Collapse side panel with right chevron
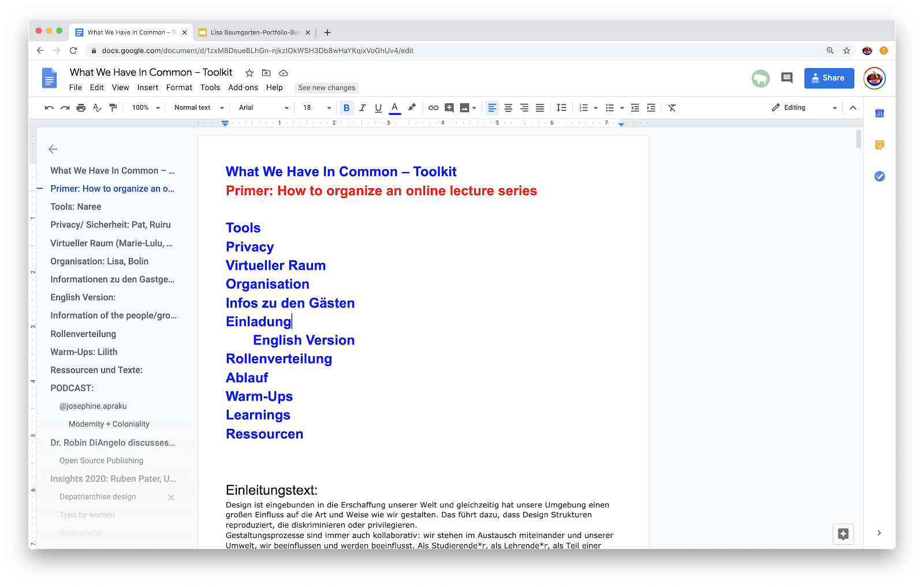This screenshot has width=924, height=587. (x=879, y=533)
